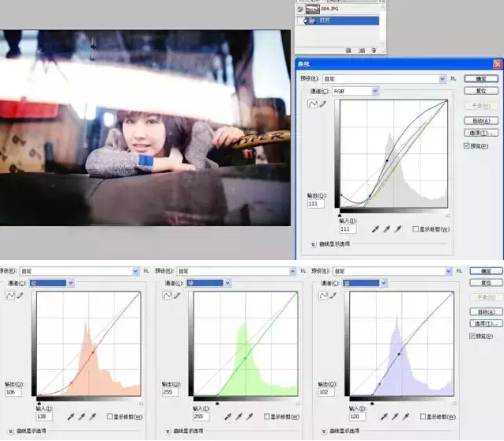
Task: Select curve point tool in blue-histogram panel
Action: coord(323,296)
